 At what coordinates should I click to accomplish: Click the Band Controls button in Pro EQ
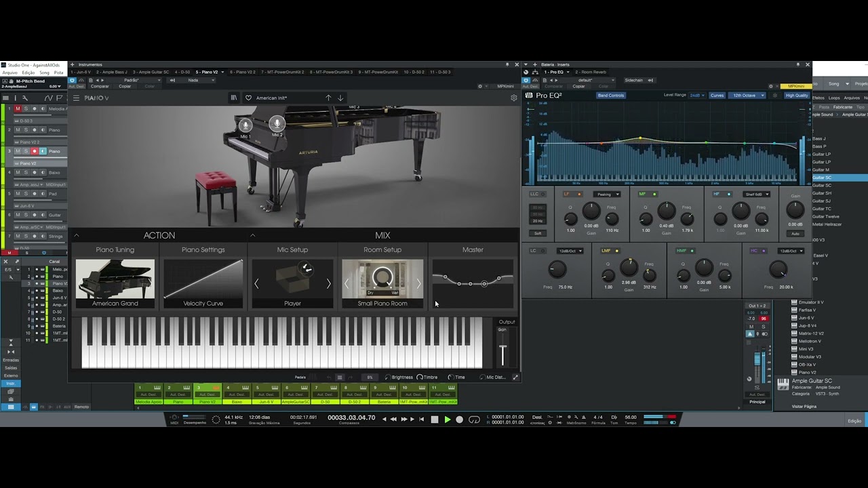[611, 96]
